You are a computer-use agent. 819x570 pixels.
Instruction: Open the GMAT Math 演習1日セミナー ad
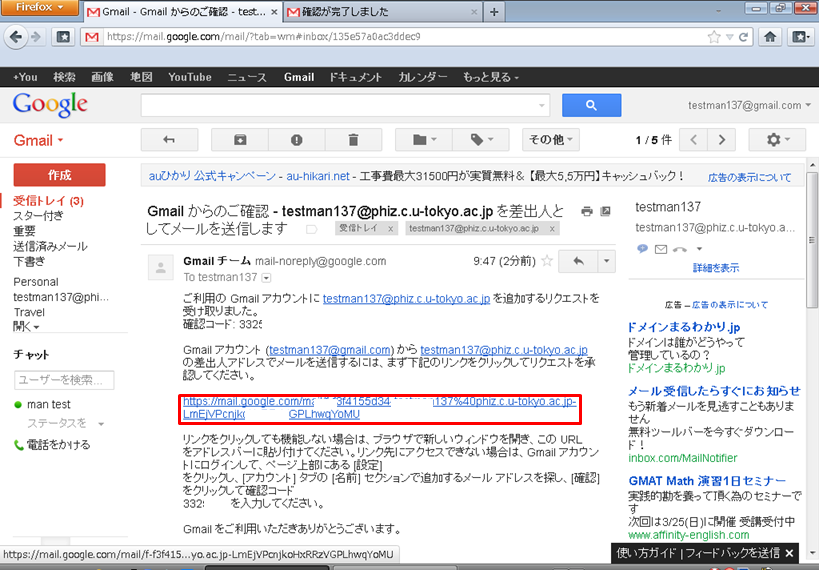pyautogui.click(x=707, y=481)
